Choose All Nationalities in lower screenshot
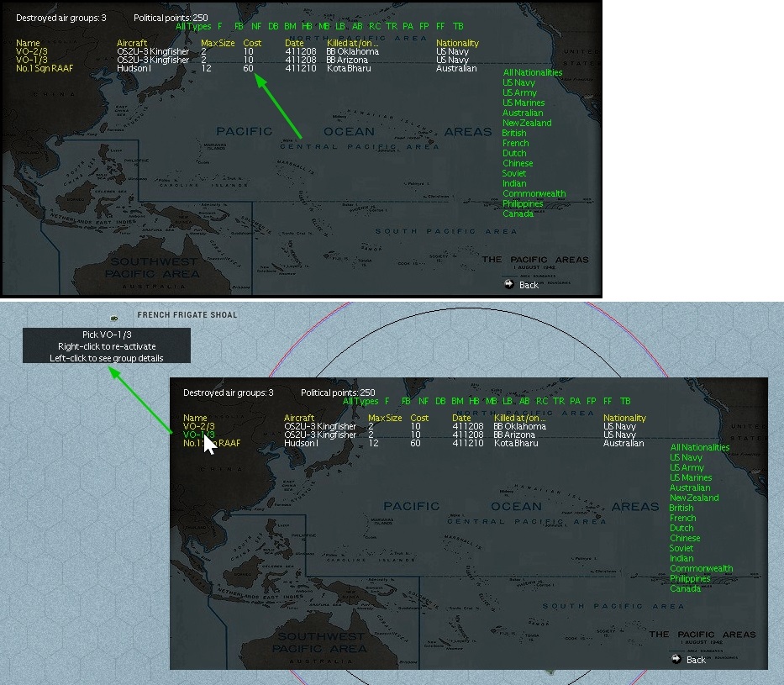Image resolution: width=784 pixels, height=685 pixels. [699, 447]
